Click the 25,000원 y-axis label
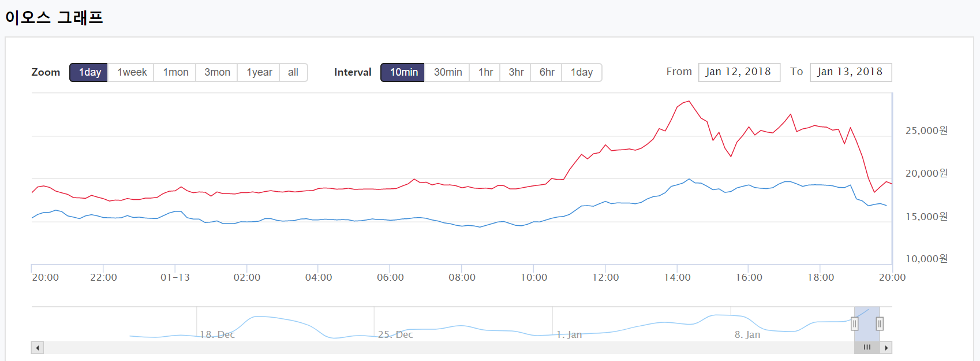980x361 pixels. (x=926, y=131)
